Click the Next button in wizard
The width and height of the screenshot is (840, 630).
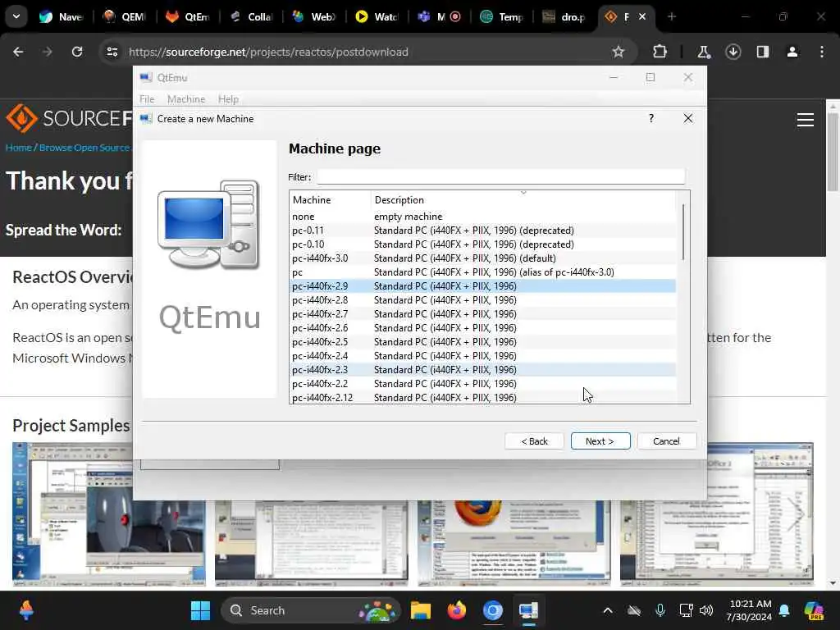click(600, 441)
